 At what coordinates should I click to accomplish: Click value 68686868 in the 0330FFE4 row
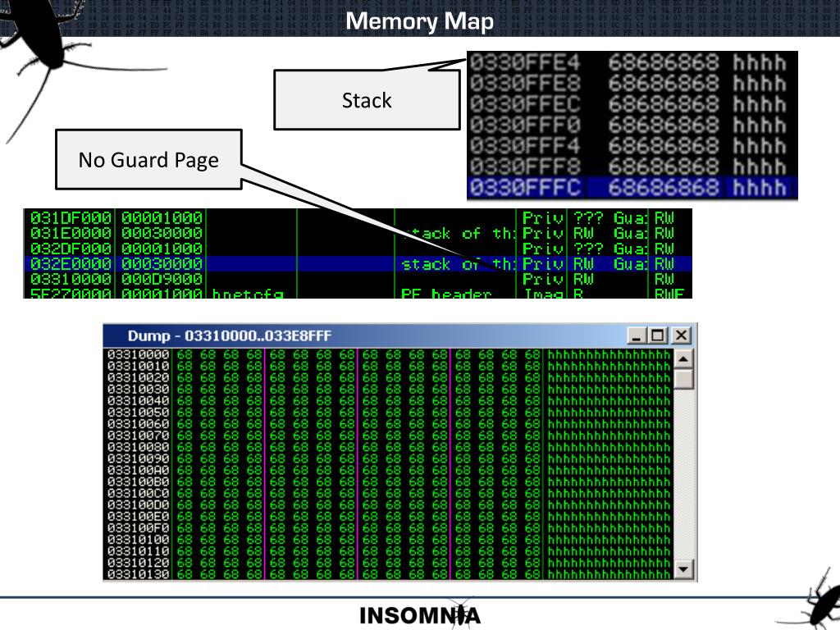[663, 62]
